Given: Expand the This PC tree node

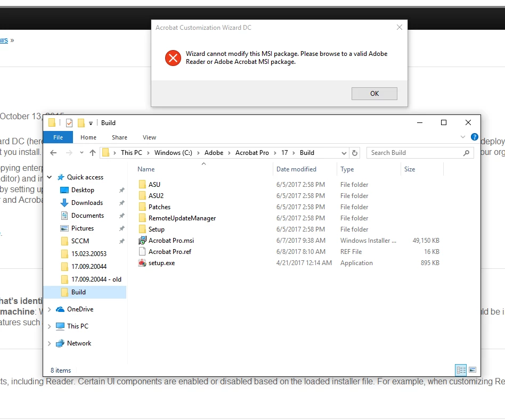Looking at the screenshot, I should point(50,327).
